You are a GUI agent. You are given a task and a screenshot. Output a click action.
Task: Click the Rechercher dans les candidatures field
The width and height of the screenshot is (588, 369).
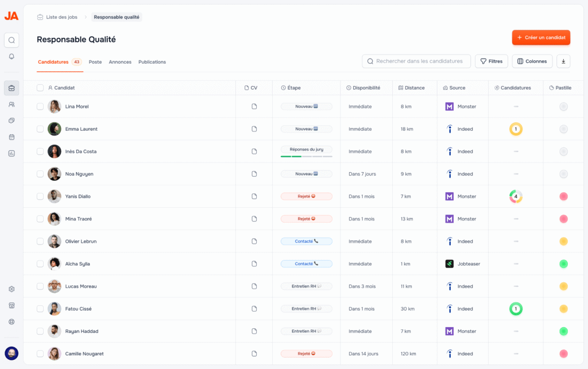[x=416, y=61]
